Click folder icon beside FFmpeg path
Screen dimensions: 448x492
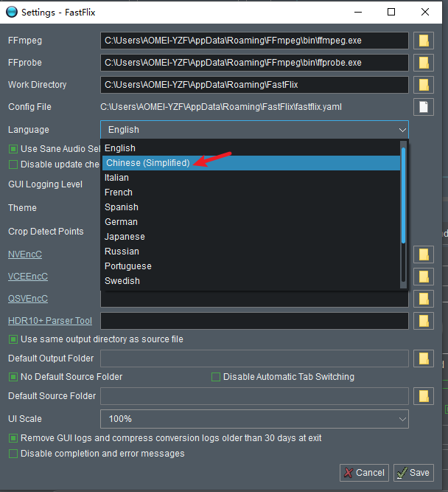click(424, 41)
